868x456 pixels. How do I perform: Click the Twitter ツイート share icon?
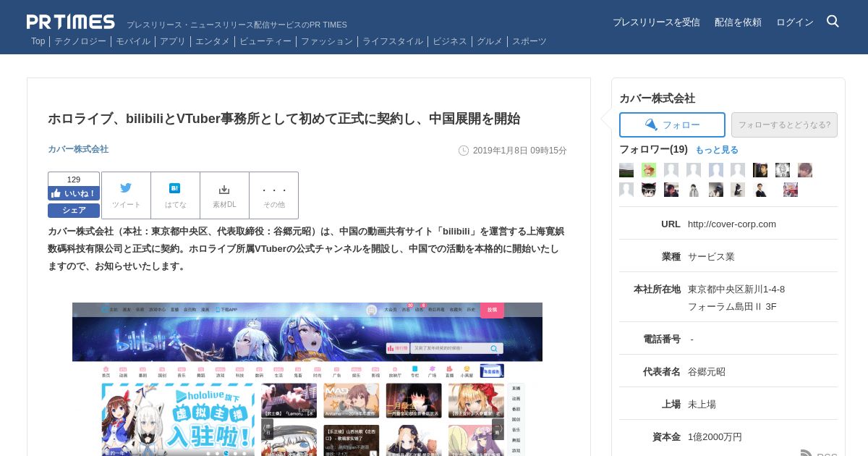click(126, 195)
